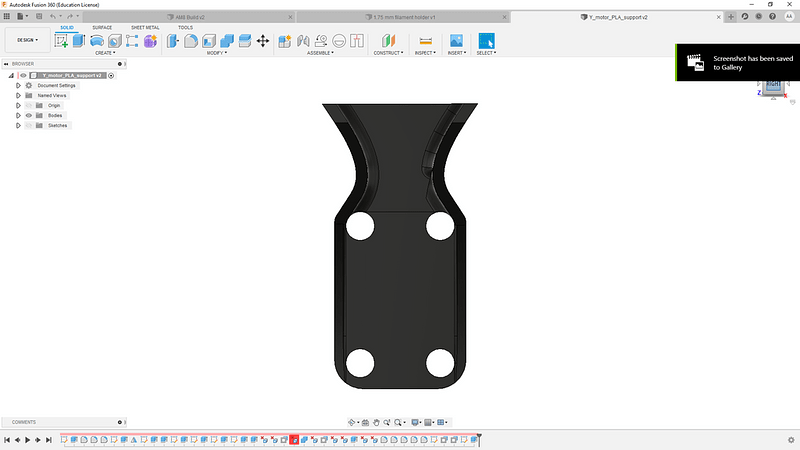Select the Shell tool
Viewport: 800px width, 450px height.
coord(209,41)
